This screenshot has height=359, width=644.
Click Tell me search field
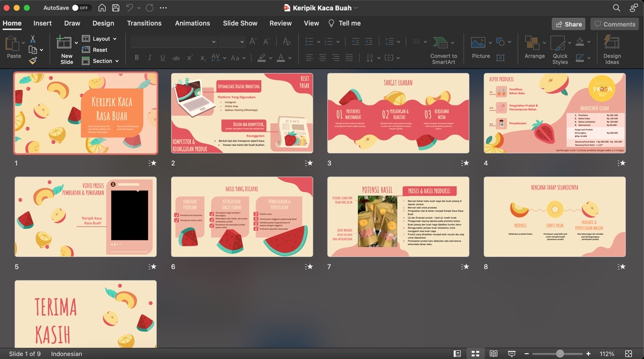pyautogui.click(x=345, y=23)
